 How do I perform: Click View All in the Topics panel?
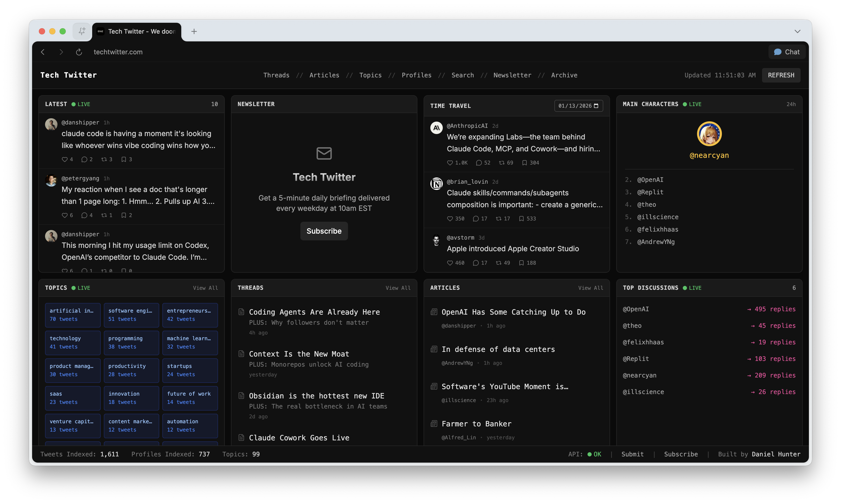pyautogui.click(x=205, y=288)
